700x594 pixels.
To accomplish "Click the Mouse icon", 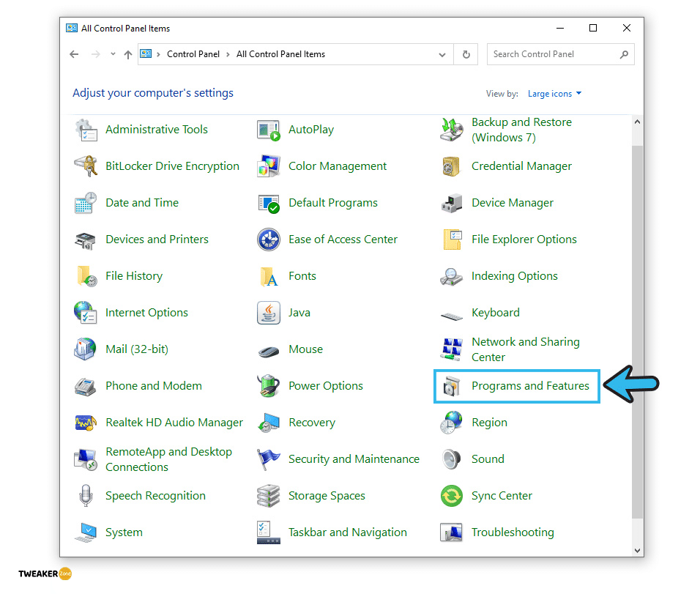I will pos(269,352).
